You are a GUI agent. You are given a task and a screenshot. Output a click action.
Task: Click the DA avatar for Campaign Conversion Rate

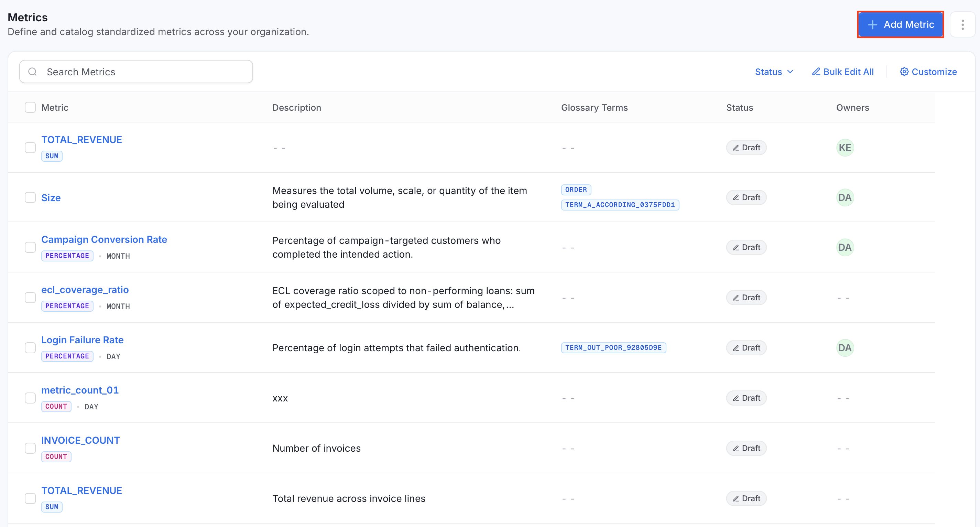coord(845,247)
